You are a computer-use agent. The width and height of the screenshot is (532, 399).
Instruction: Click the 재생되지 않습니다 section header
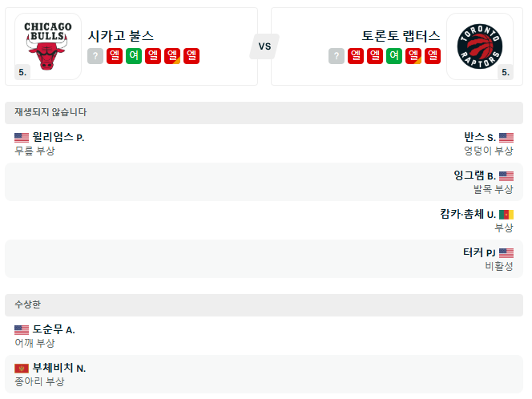[50, 112]
